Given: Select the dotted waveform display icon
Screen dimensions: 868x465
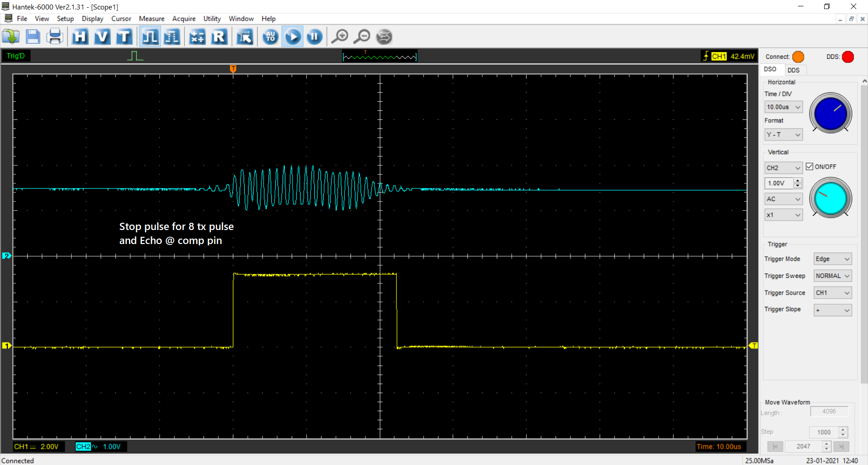Looking at the screenshot, I should [x=172, y=37].
